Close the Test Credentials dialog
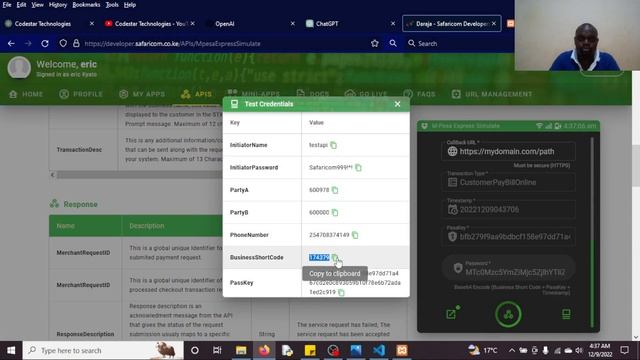Image resolution: width=640 pixels, height=360 pixels. (x=398, y=104)
